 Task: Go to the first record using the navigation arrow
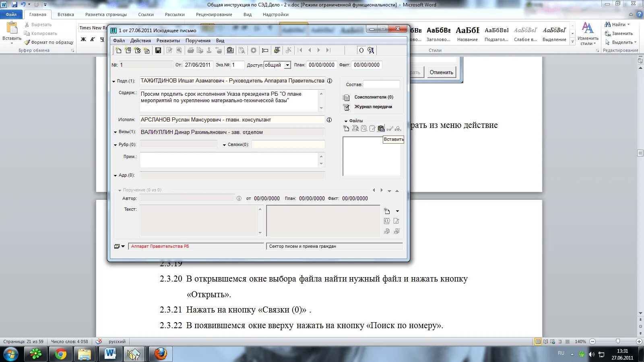coord(300,50)
